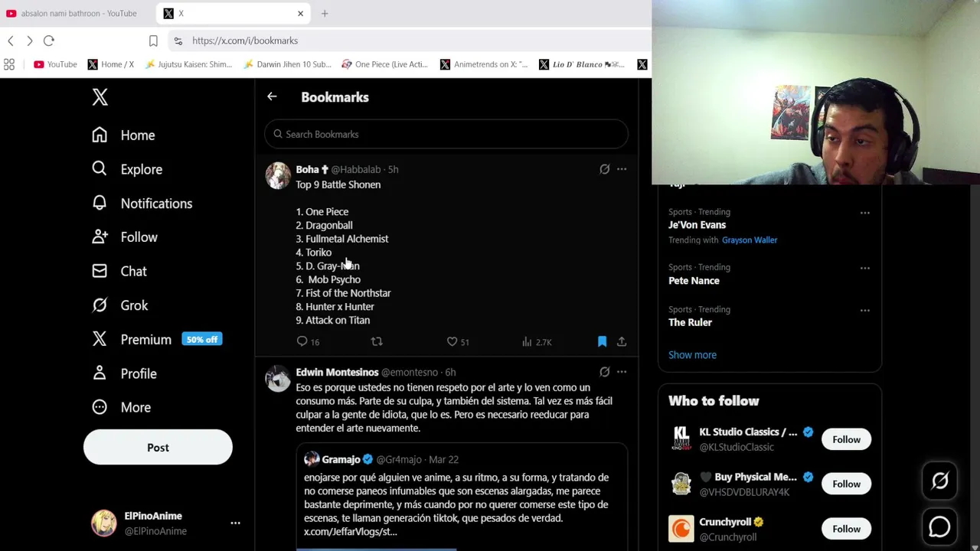Open Home / X bookmark
Image resolution: width=980 pixels, height=551 pixels.
[111, 64]
